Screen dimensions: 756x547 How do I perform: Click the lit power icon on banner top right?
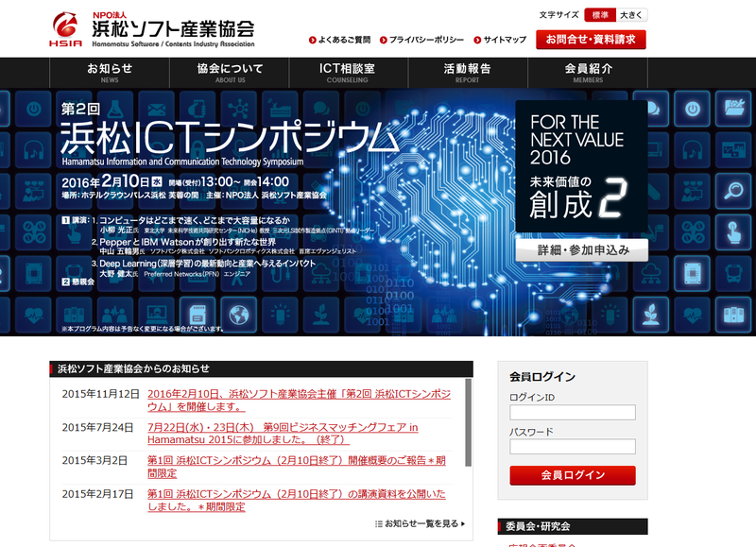coord(693,110)
